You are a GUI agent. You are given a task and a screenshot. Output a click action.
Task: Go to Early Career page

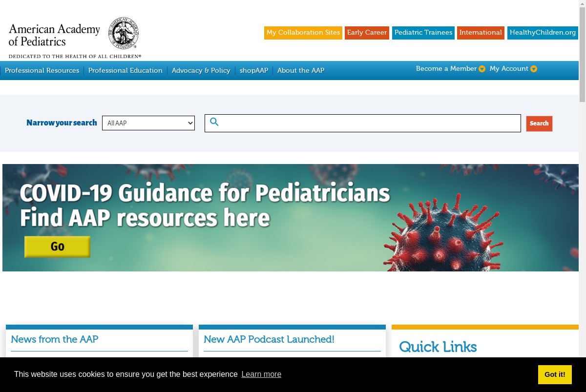click(x=367, y=33)
